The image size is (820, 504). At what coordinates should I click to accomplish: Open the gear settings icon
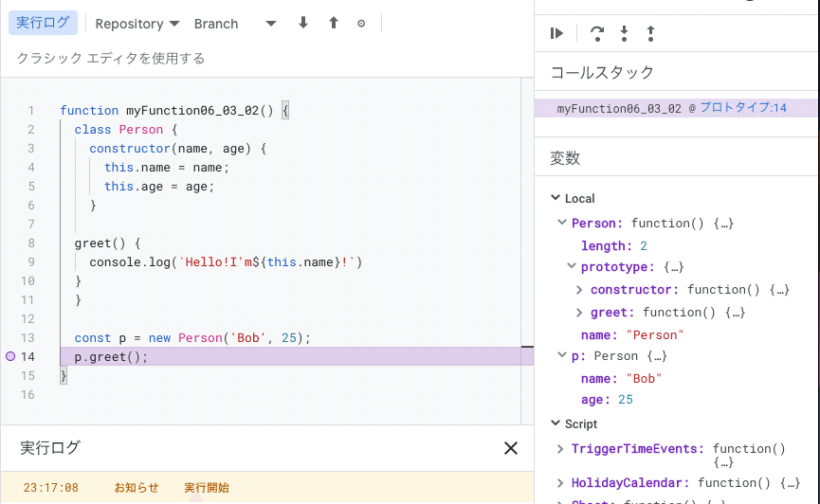point(361,24)
